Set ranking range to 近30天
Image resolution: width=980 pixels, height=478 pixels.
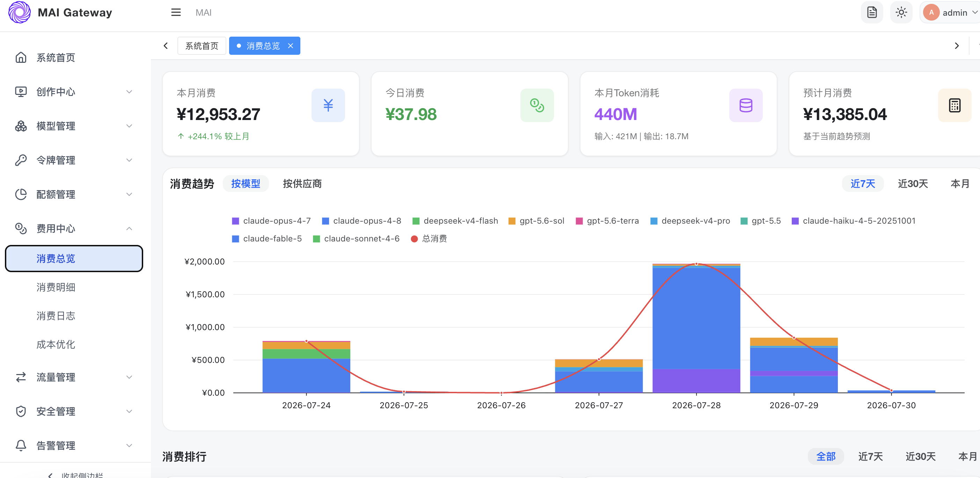920,456
